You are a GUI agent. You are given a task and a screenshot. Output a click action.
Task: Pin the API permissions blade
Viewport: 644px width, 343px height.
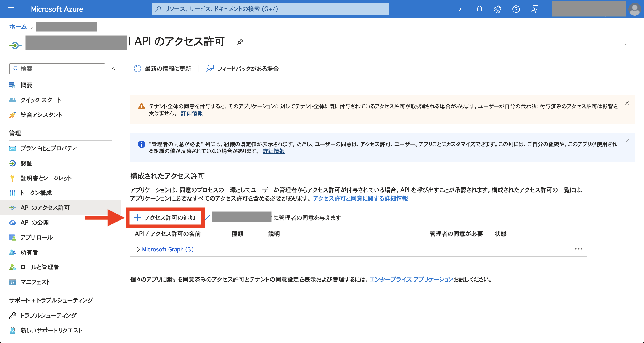coord(240,42)
